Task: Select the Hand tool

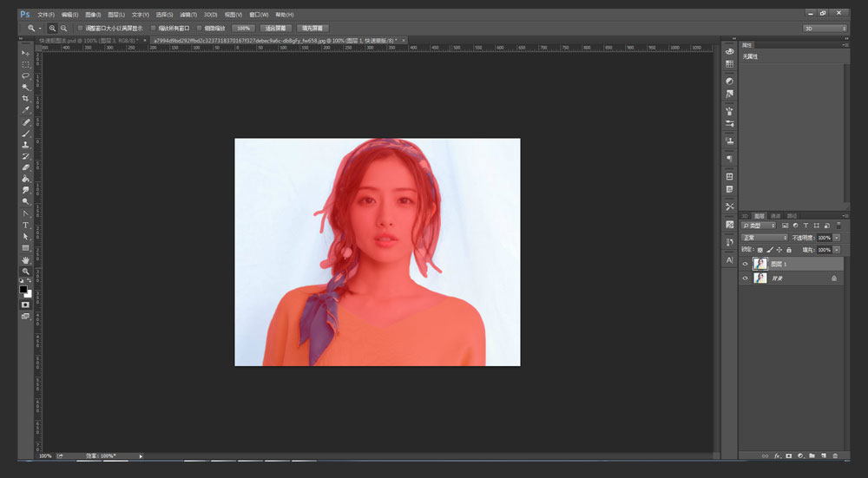Action: point(25,259)
